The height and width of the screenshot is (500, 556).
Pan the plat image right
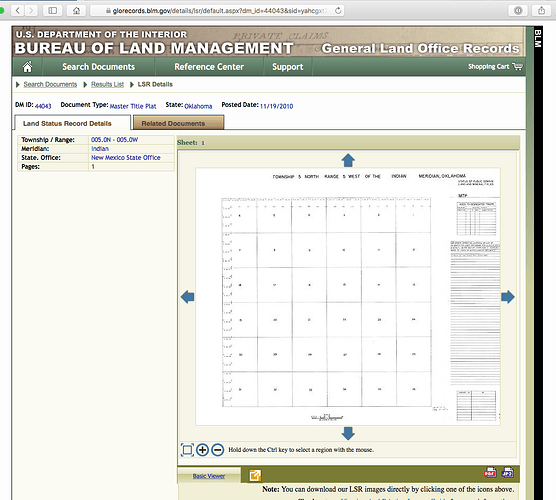pos(508,297)
